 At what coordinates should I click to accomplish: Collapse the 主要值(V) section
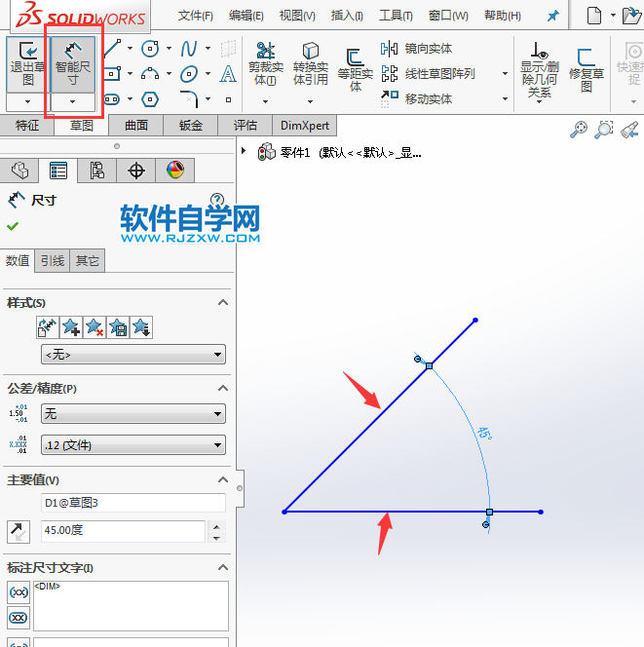223,479
